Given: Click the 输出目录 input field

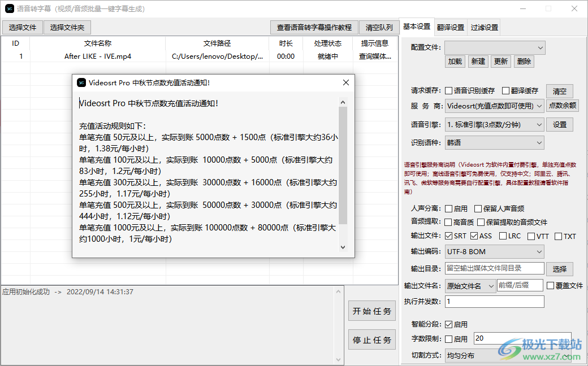Looking at the screenshot, I should [x=495, y=268].
